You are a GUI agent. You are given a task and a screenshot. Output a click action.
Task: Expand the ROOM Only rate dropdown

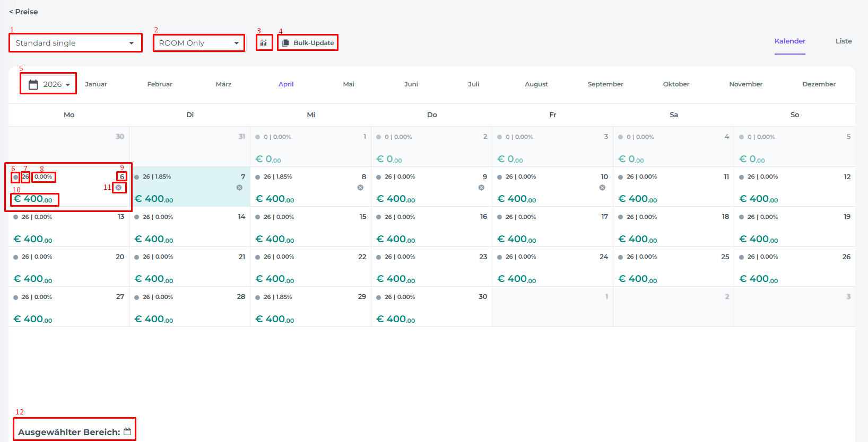[199, 43]
